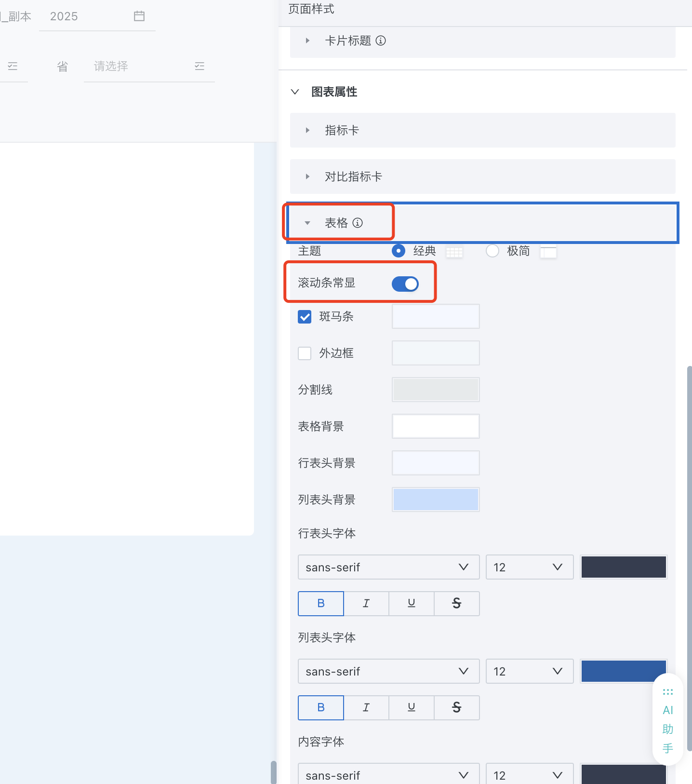Toggle bold for 行表头字体
Image resolution: width=692 pixels, height=784 pixels.
tap(321, 603)
